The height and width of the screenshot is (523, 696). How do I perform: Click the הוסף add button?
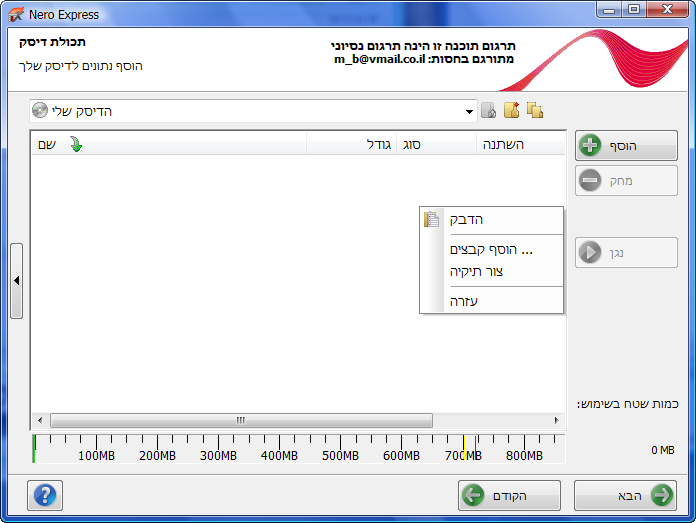[x=626, y=145]
